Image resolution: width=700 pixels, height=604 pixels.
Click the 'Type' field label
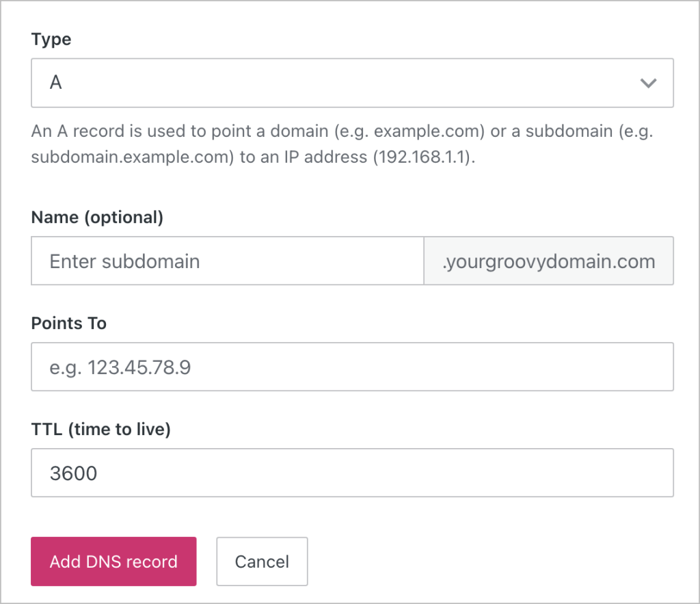click(x=51, y=39)
